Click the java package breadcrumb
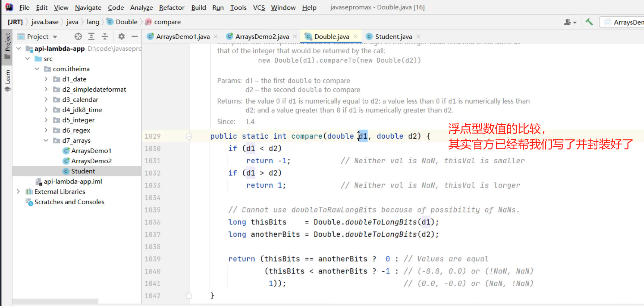This screenshot has height=306, width=644. [72, 22]
